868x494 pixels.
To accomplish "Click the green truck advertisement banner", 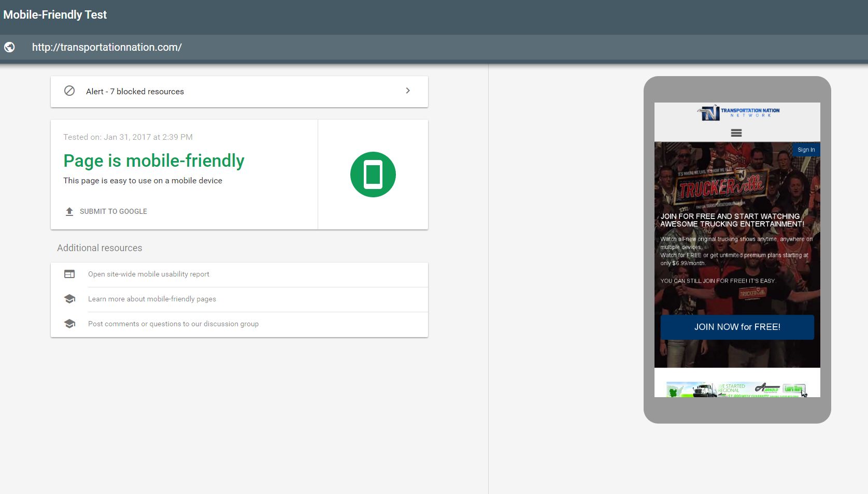I will pyautogui.click(x=737, y=389).
